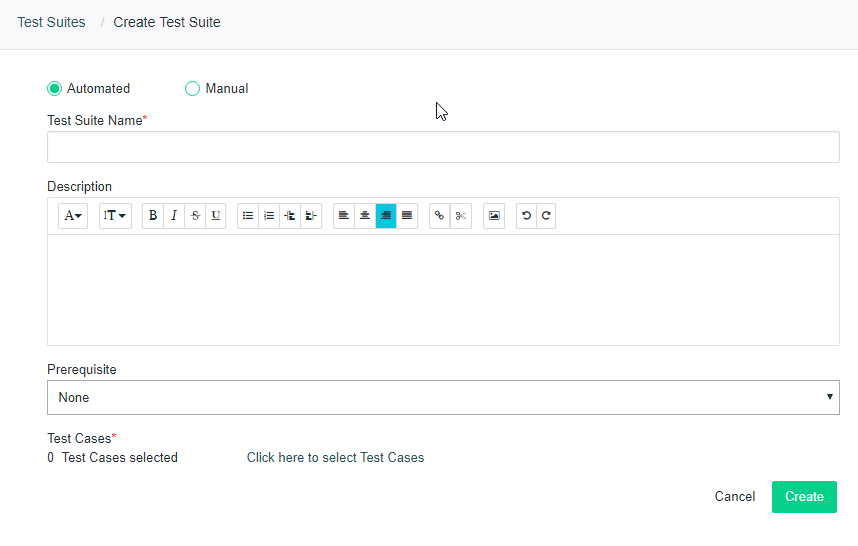This screenshot has height=546, width=858.
Task: Open the font size dropdown
Action: click(x=115, y=216)
